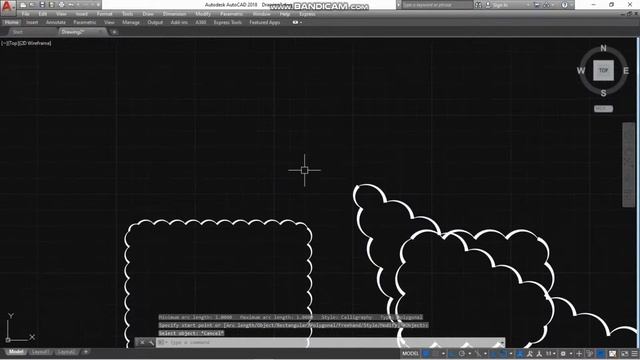Click the command line customize wrench icon

tap(151, 342)
